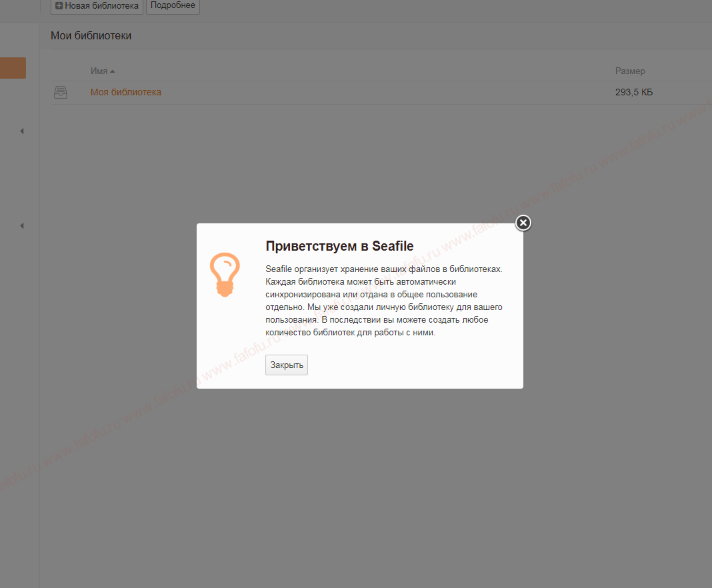Image resolution: width=712 pixels, height=588 pixels.
Task: Click the Приветствуем в Seafile heading
Action: pyautogui.click(x=339, y=246)
